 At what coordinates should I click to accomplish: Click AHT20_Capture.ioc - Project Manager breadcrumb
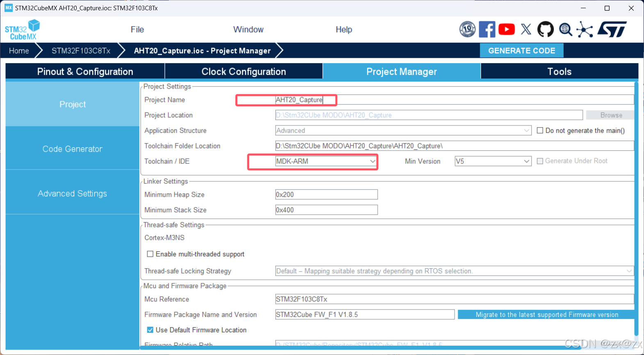202,51
